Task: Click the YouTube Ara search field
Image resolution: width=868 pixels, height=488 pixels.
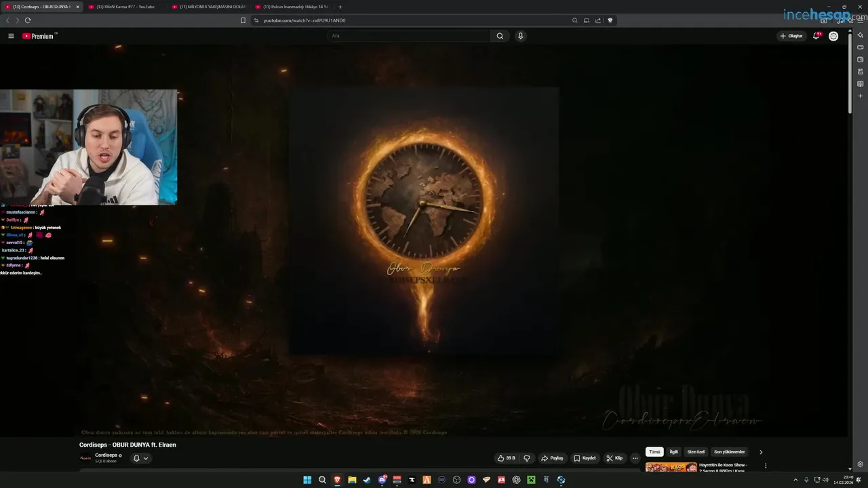Action: (x=409, y=36)
